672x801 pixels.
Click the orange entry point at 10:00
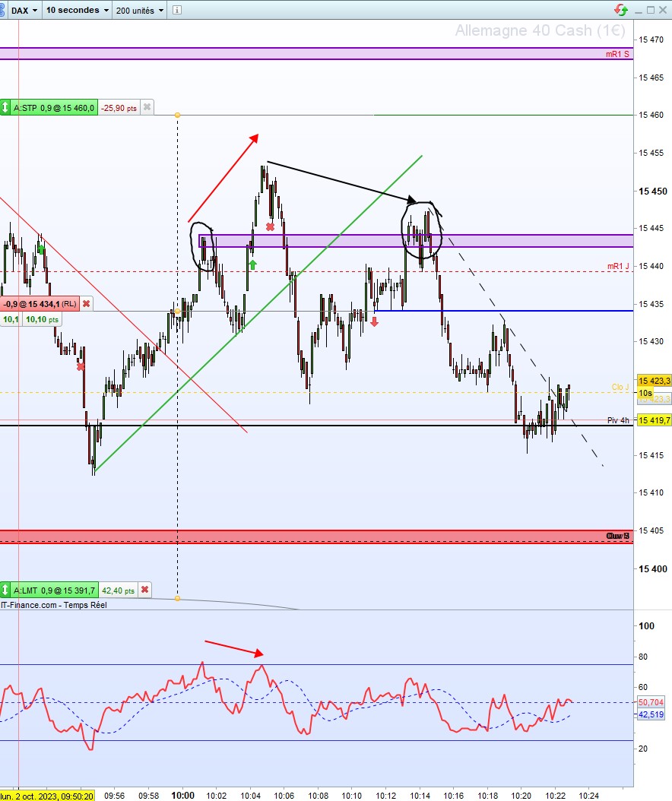tap(177, 311)
